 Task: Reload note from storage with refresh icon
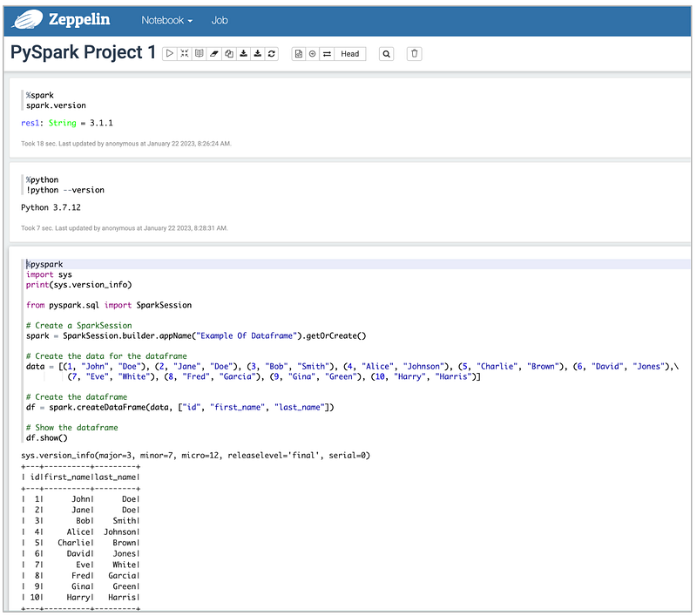pos(272,54)
